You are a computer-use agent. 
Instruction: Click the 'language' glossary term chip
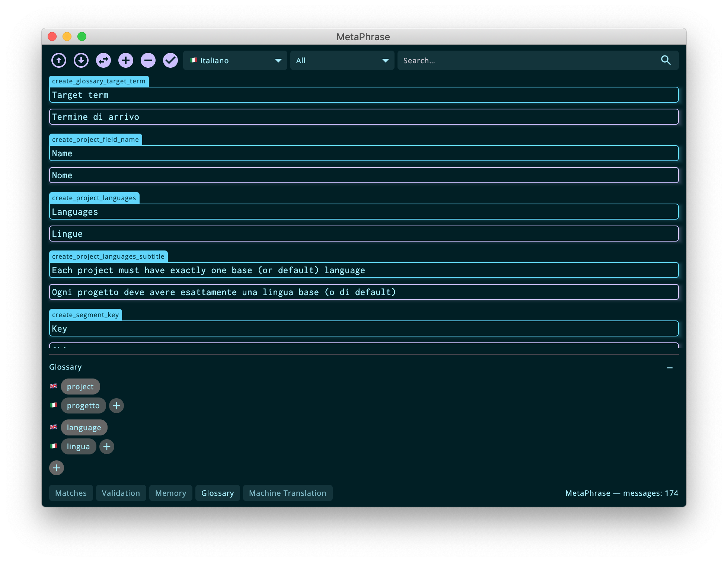click(x=84, y=428)
